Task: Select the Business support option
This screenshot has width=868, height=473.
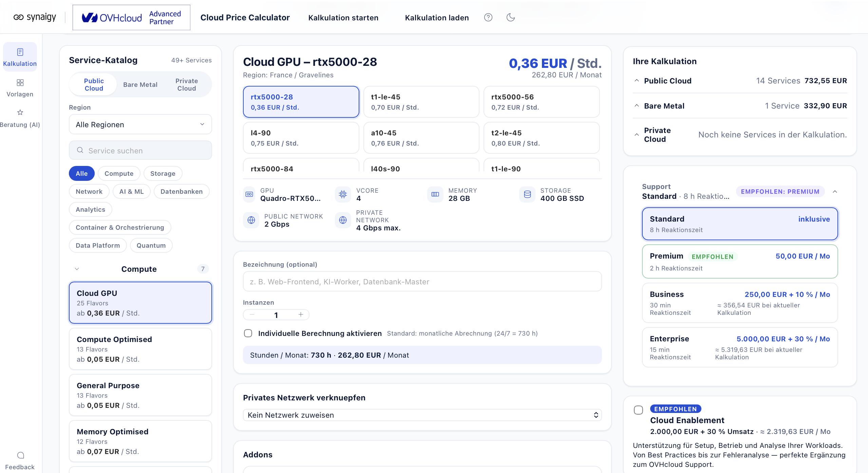Action: coord(740,303)
